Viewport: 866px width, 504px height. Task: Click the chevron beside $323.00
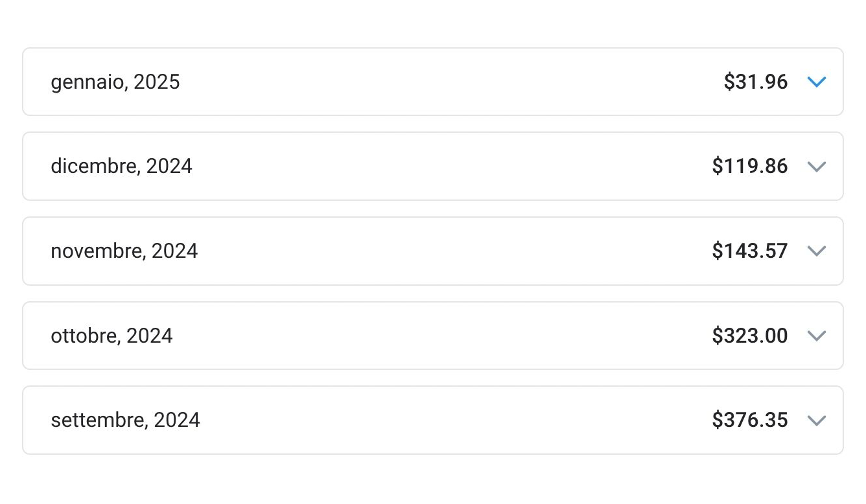pyautogui.click(x=817, y=336)
